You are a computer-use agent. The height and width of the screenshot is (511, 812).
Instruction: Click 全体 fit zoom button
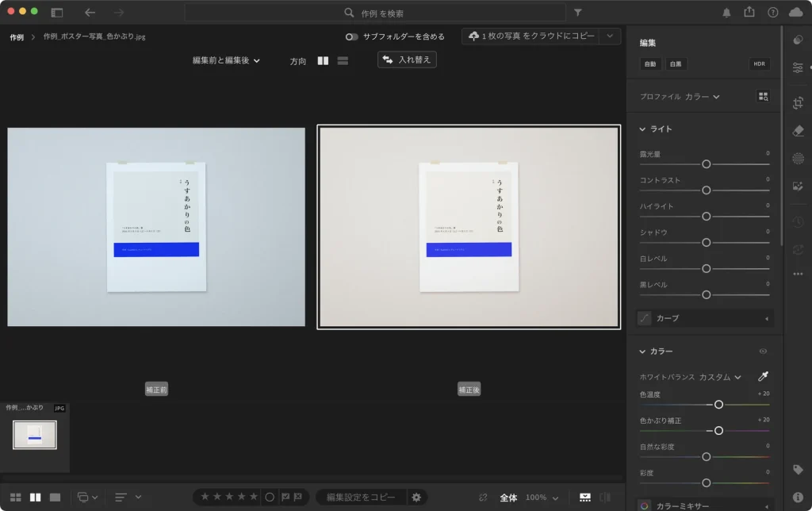[x=508, y=498]
